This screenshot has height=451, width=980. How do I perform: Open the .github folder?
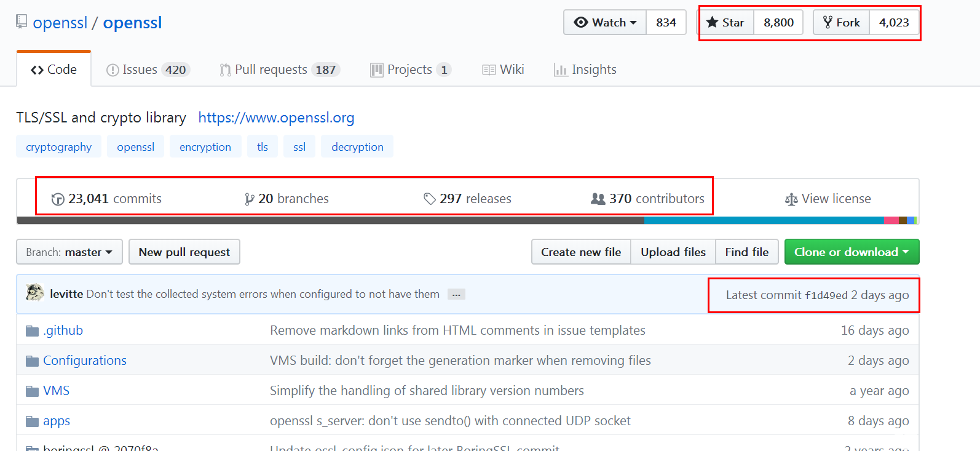(x=63, y=330)
